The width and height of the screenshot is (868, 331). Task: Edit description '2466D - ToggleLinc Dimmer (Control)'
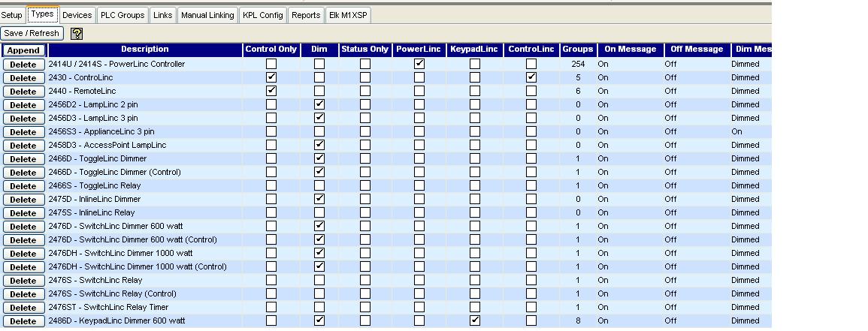pyautogui.click(x=114, y=172)
